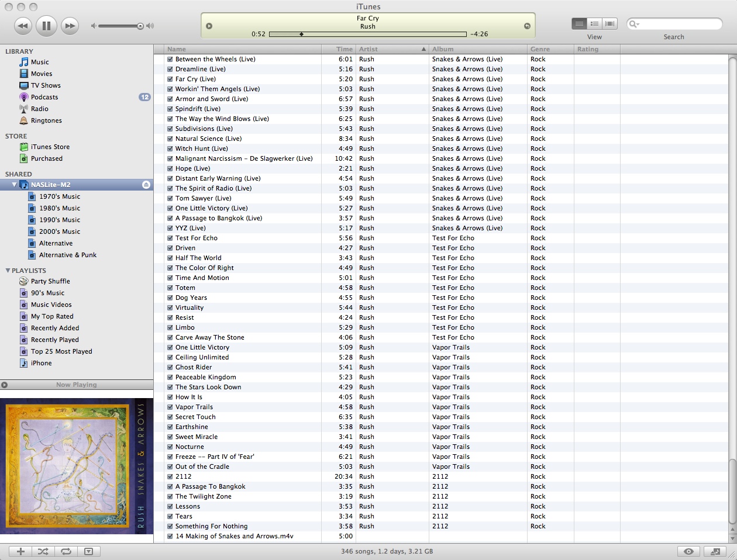Sort by the Time column header
The width and height of the screenshot is (737, 560).
[339, 49]
